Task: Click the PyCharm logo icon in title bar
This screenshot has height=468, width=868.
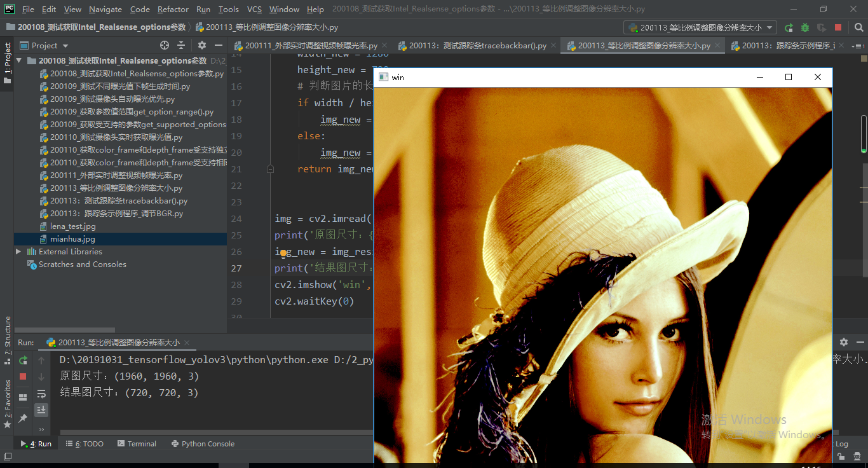Action: (x=10, y=9)
